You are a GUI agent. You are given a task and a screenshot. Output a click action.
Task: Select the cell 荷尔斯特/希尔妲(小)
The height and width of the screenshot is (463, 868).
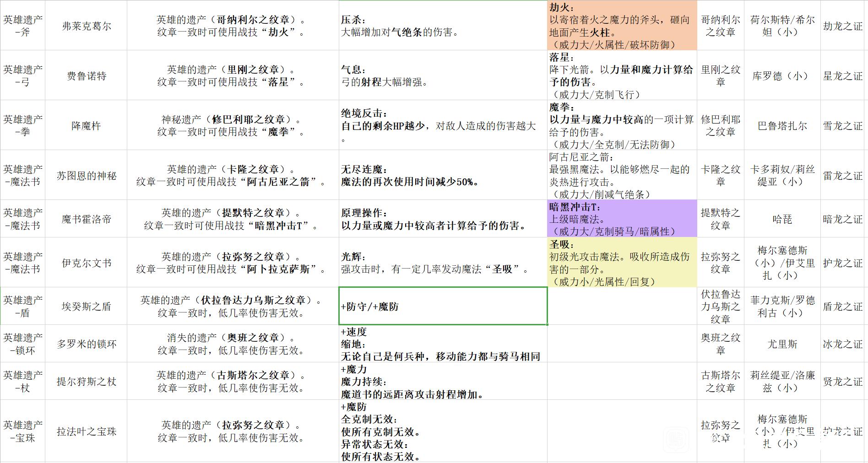(782, 26)
